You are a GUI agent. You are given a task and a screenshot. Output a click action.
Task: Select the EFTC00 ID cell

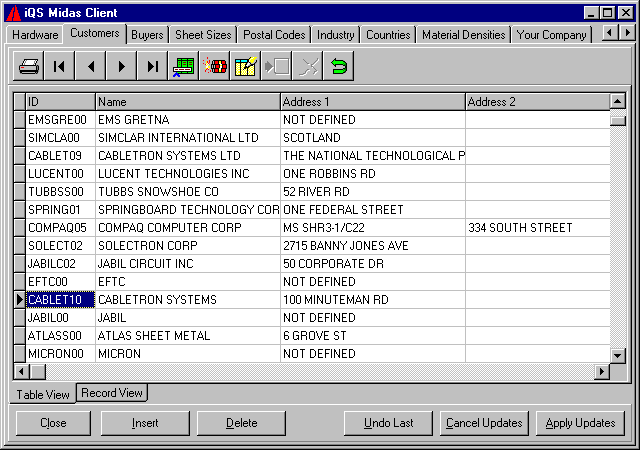click(x=60, y=281)
